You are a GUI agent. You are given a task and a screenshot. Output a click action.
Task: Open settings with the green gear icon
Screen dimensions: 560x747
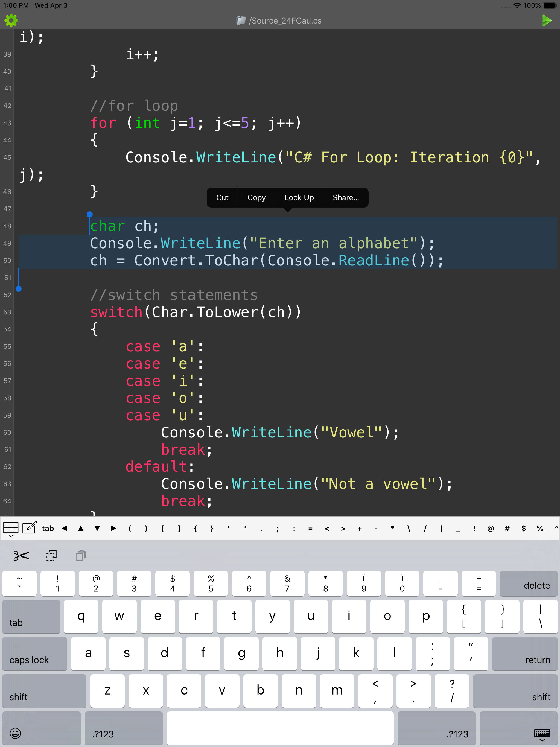(11, 20)
